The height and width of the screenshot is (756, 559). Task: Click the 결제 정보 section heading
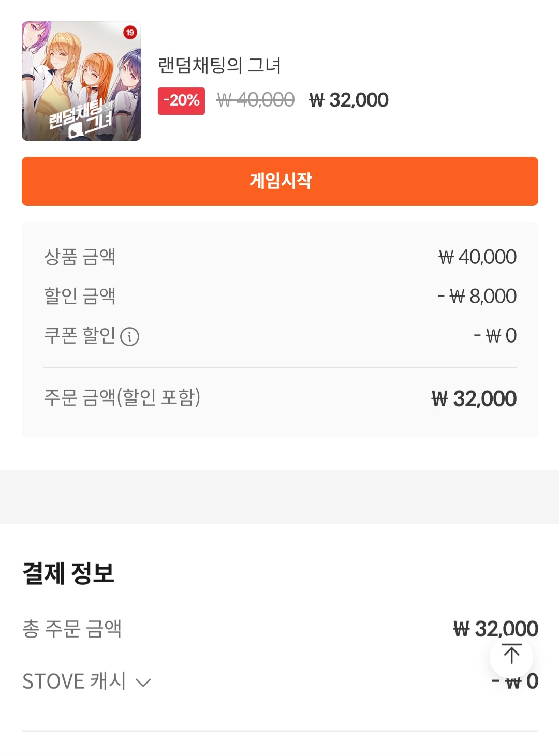(68, 573)
